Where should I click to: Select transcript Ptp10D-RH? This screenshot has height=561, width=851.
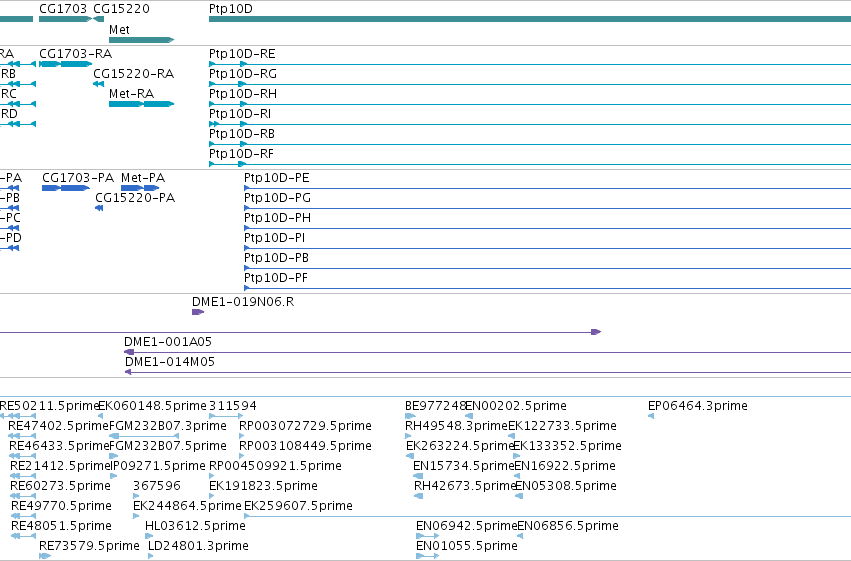(x=243, y=94)
